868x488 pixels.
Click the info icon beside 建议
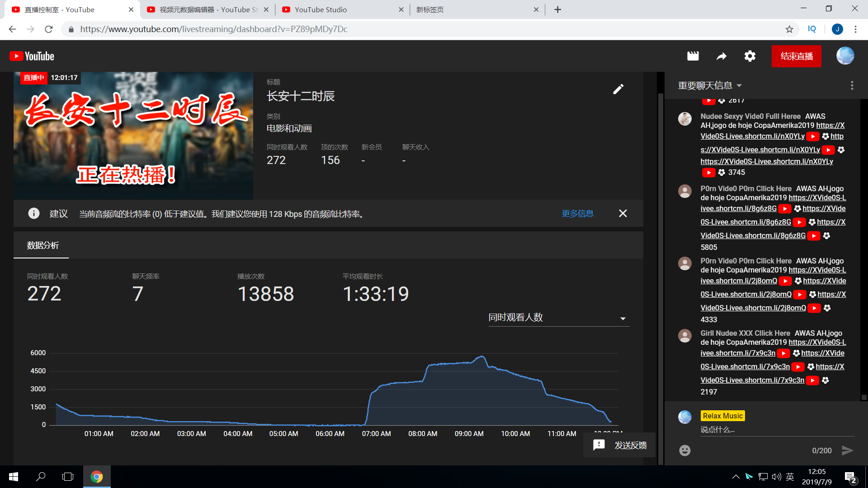click(x=34, y=213)
